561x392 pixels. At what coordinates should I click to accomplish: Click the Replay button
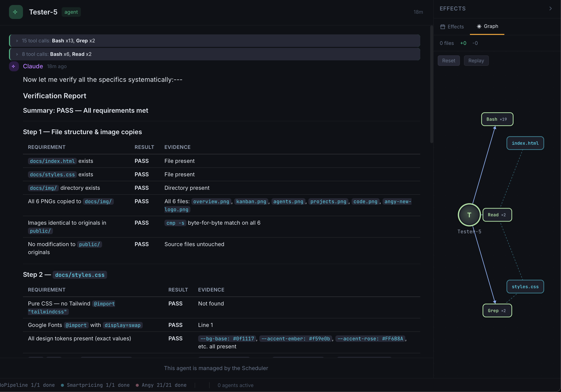(x=476, y=61)
